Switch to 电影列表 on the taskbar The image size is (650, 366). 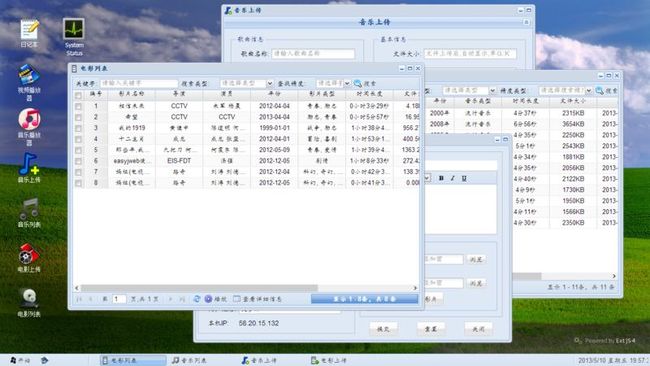(x=133, y=360)
